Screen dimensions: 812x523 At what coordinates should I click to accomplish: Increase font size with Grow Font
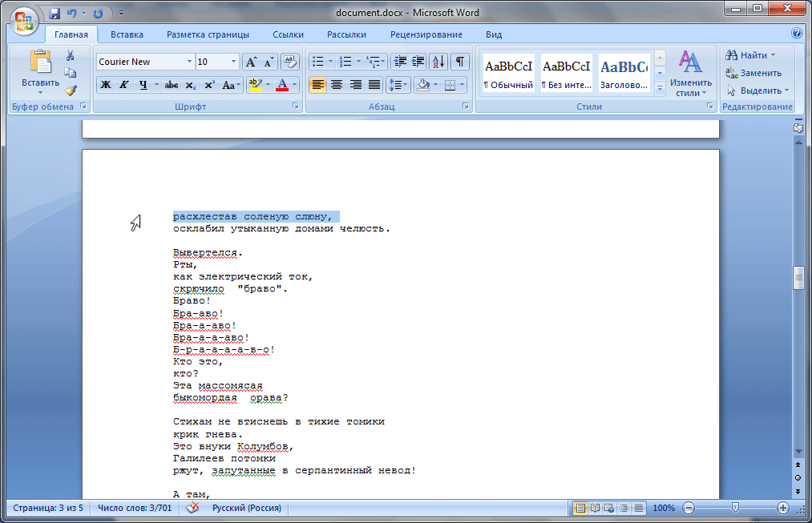tap(251, 62)
